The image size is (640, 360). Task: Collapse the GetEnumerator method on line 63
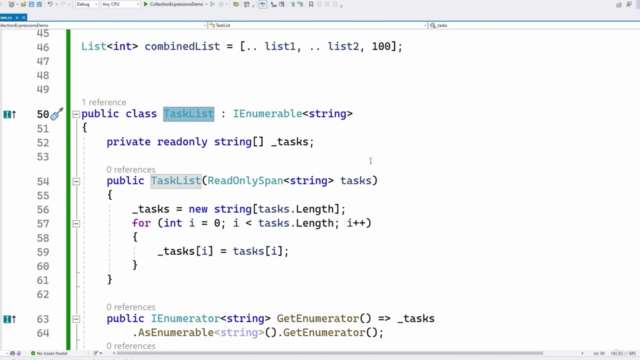(x=76, y=319)
